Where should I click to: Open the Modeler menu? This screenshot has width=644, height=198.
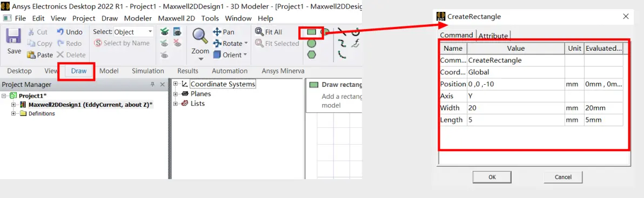138,18
